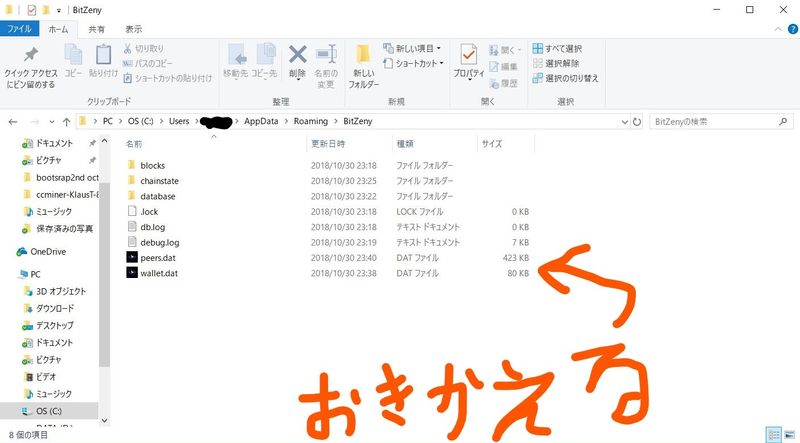Switch to the View (表示) tab
800x443 pixels.
tap(134, 29)
